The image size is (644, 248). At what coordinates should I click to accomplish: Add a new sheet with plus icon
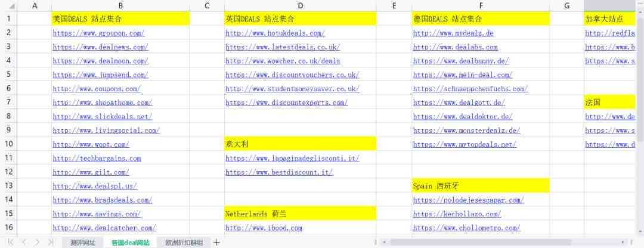pyautogui.click(x=216, y=242)
